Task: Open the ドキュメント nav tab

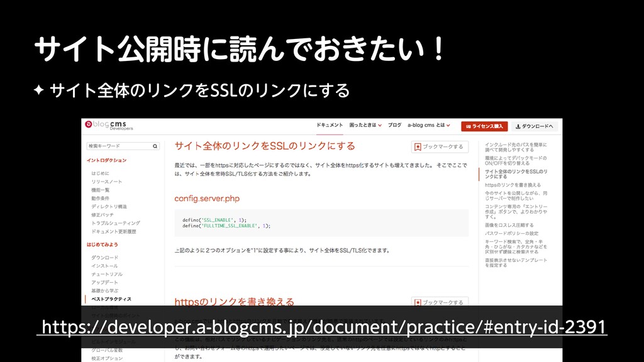Action: (x=330, y=125)
